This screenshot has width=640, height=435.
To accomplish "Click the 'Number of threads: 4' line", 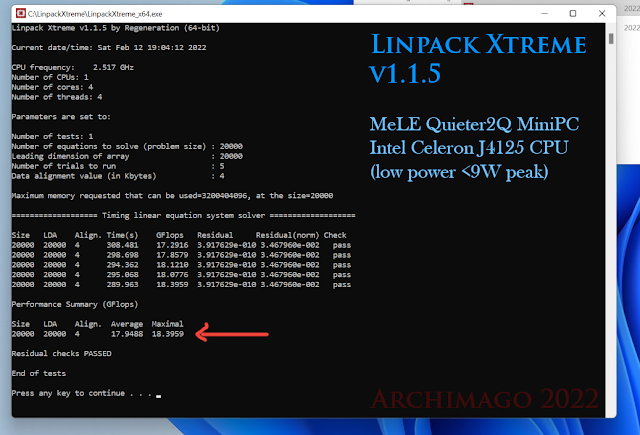I will click(57, 97).
